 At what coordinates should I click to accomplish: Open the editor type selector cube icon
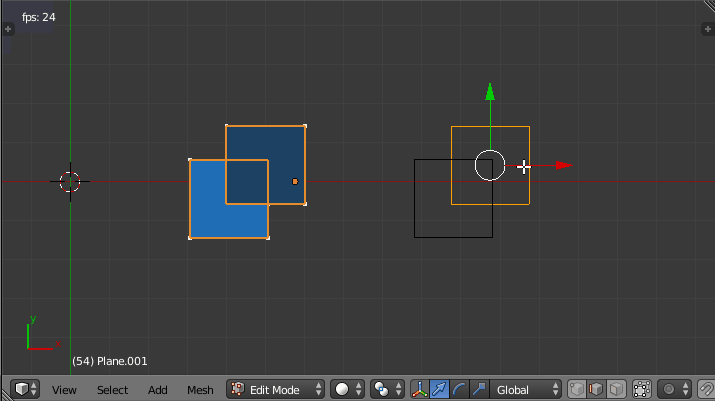25,389
